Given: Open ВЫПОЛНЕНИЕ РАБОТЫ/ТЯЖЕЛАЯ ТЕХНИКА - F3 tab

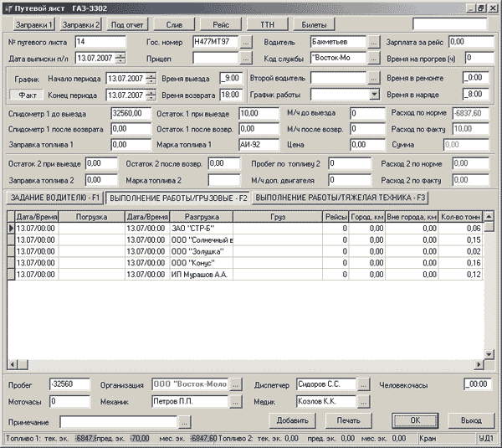Looking at the screenshot, I should pos(340,198).
